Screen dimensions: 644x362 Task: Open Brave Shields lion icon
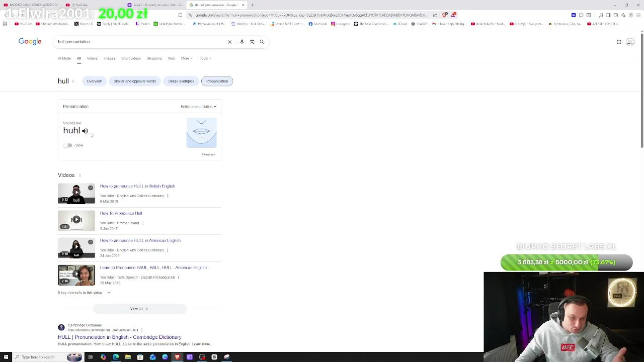[445, 15]
